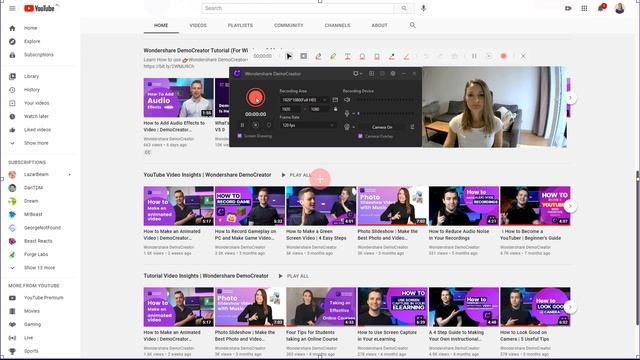The image size is (640, 360).
Task: Open the notifications bell
Action: (601, 8)
